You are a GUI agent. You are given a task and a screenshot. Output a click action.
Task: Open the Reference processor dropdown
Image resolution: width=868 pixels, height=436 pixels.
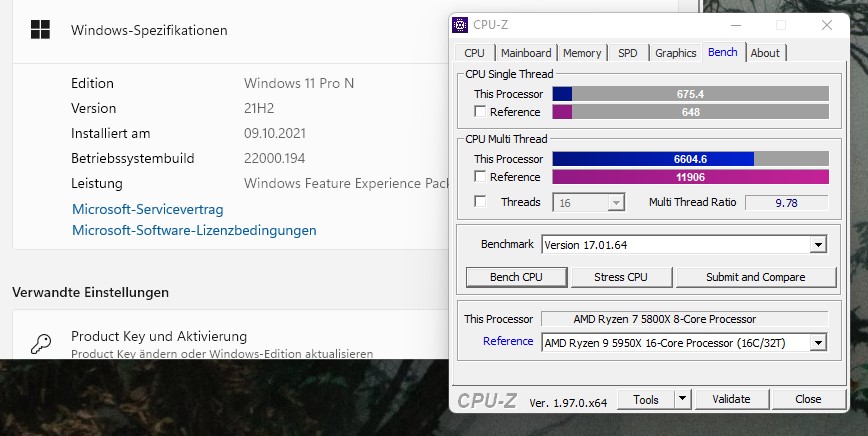tap(684, 342)
